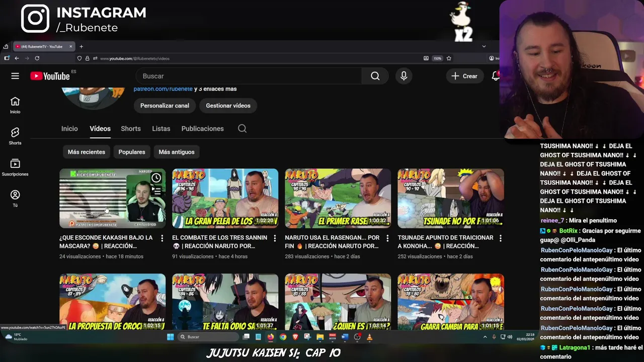Screen dimensions: 644x362
Task: Switch to channel Inicio tab
Action: (69, 129)
